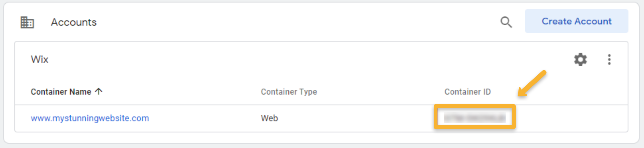Open the search magnifier icon
This screenshot has width=644, height=148.
[x=506, y=22]
